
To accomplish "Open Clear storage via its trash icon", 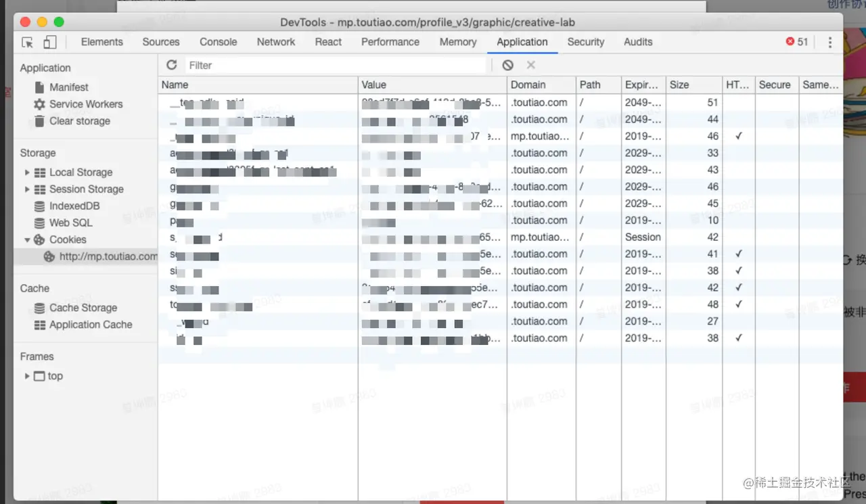I will 40,121.
